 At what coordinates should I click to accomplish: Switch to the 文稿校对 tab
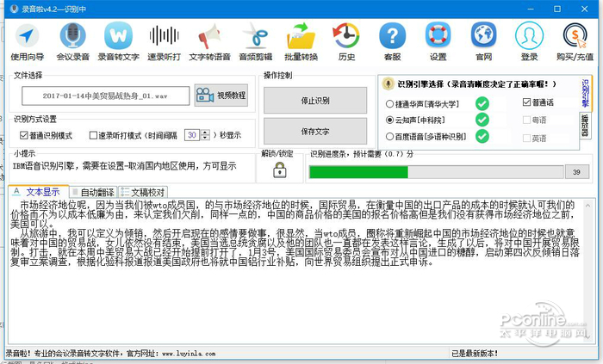point(143,192)
